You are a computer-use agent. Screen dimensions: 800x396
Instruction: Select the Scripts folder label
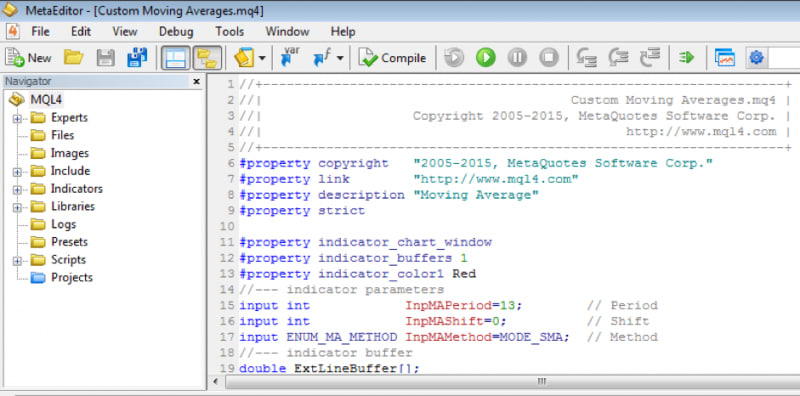68,260
